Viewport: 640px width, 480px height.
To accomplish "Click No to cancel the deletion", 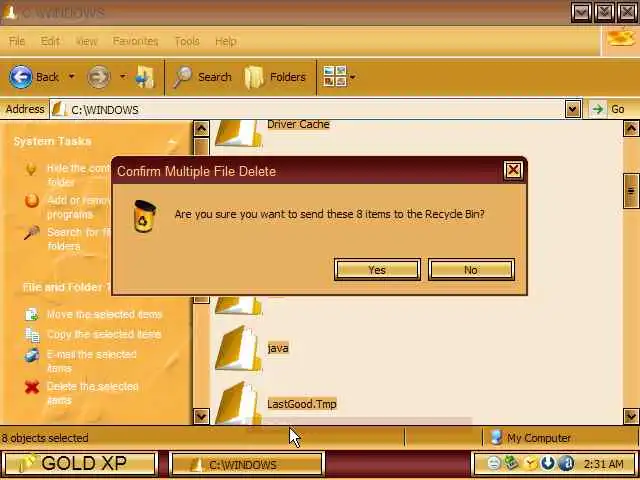I will (x=471, y=270).
